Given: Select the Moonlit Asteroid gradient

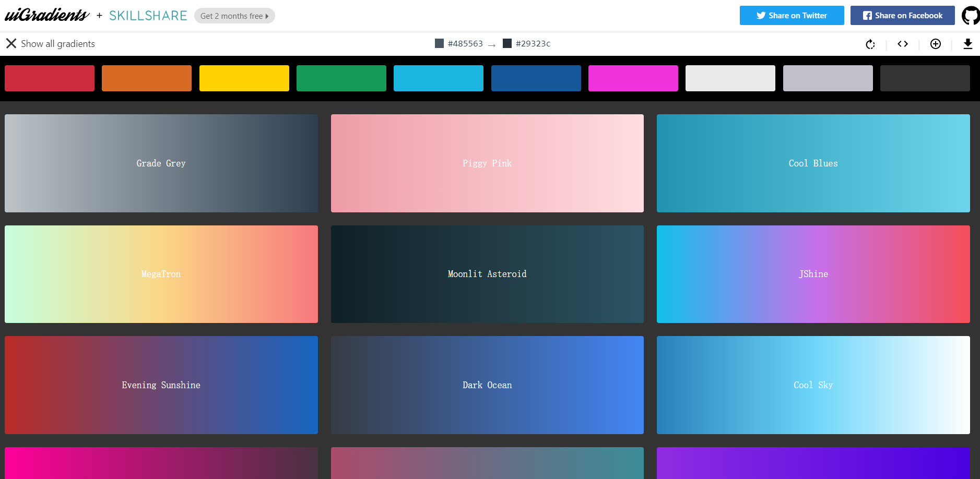Looking at the screenshot, I should point(487,274).
